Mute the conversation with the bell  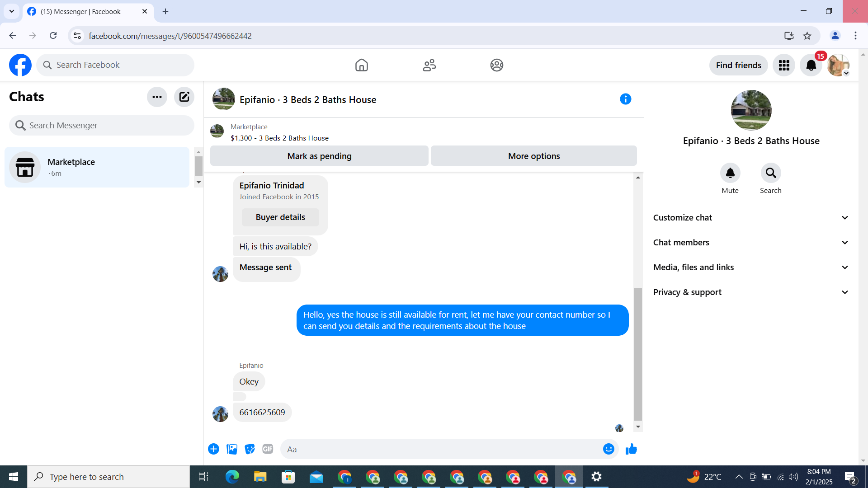[730, 173]
